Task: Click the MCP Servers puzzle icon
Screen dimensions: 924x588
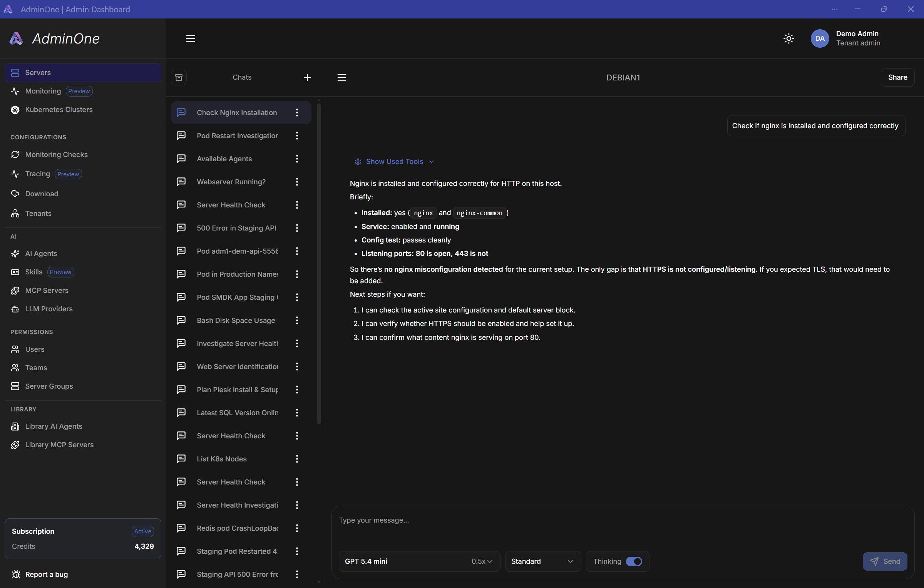Action: click(15, 291)
